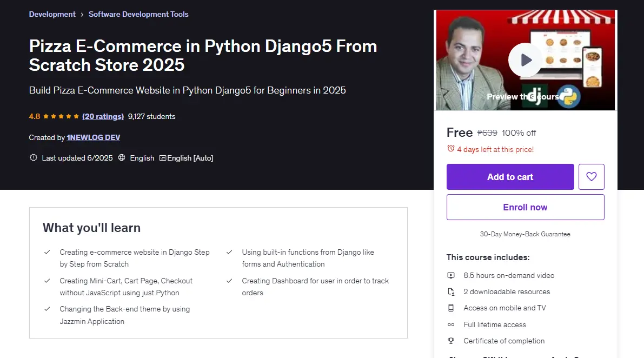
Task: Click checkmark beside 'Creating Dashboard for user'
Action: point(229,281)
